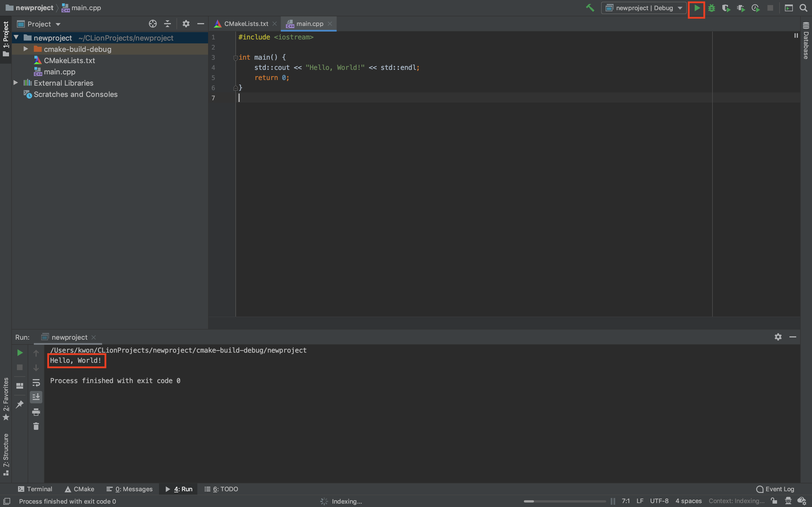Open Search Everywhere magnifier icon
Screen dimensions: 812x507
pyautogui.click(x=803, y=8)
